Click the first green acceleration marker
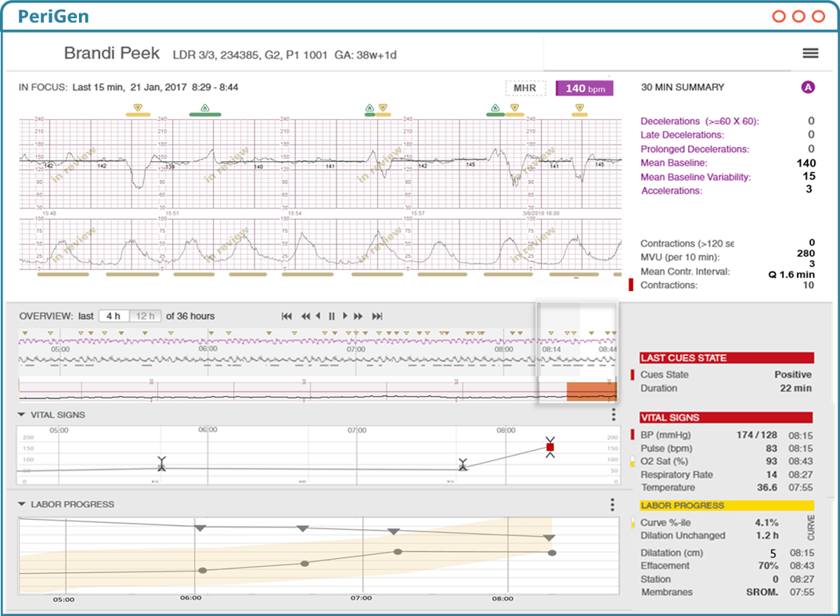Image resolution: width=840 pixels, height=616 pixels. point(204,108)
